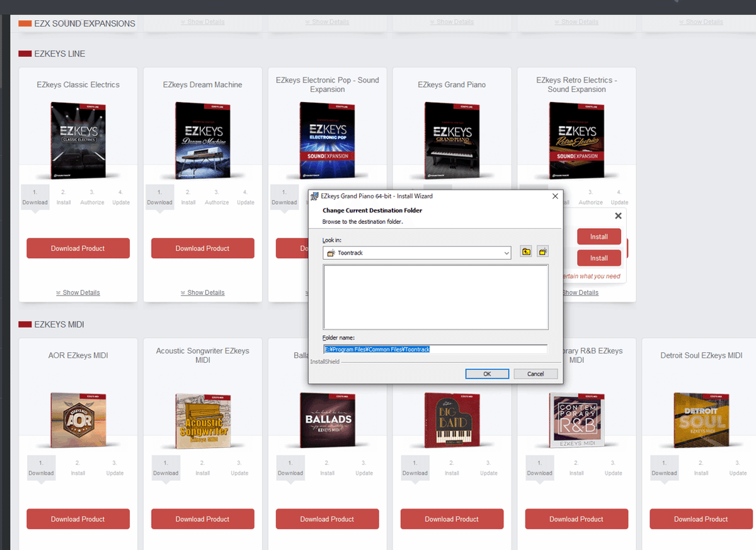Download the Big Band MIDI product

tap(452, 519)
